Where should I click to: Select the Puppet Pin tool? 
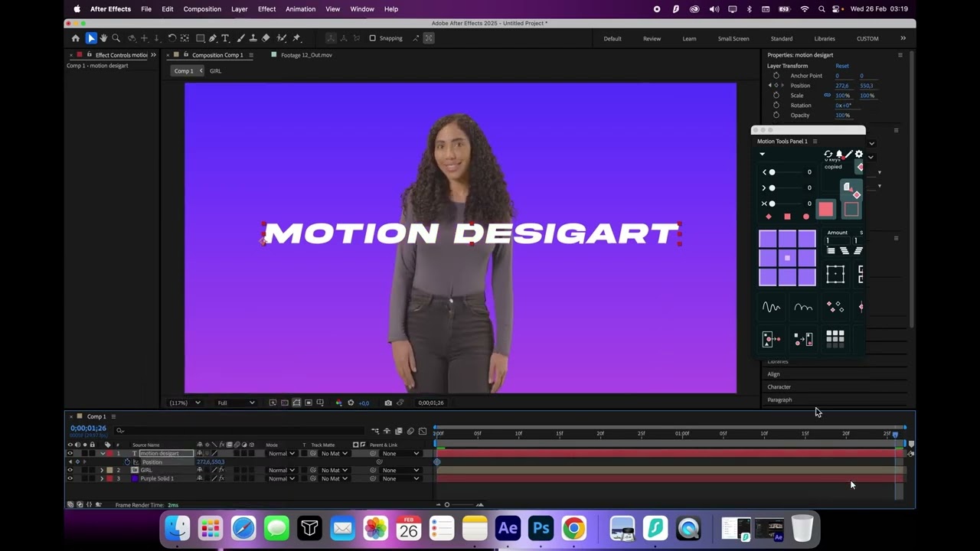[296, 38]
